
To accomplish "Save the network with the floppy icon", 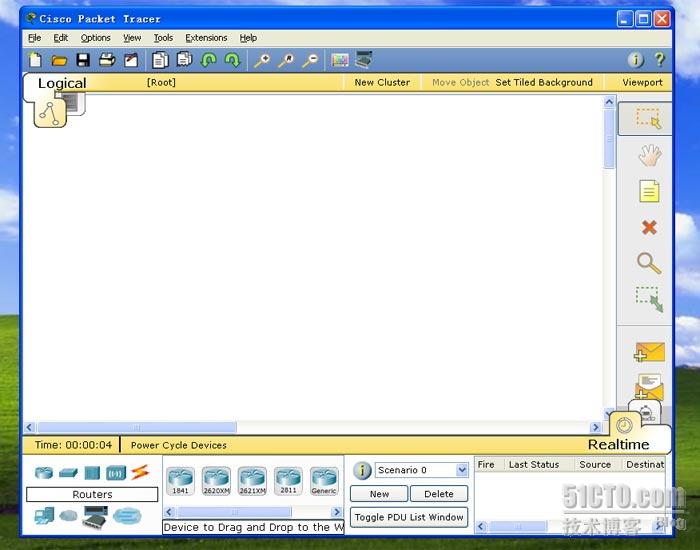I will [83, 60].
